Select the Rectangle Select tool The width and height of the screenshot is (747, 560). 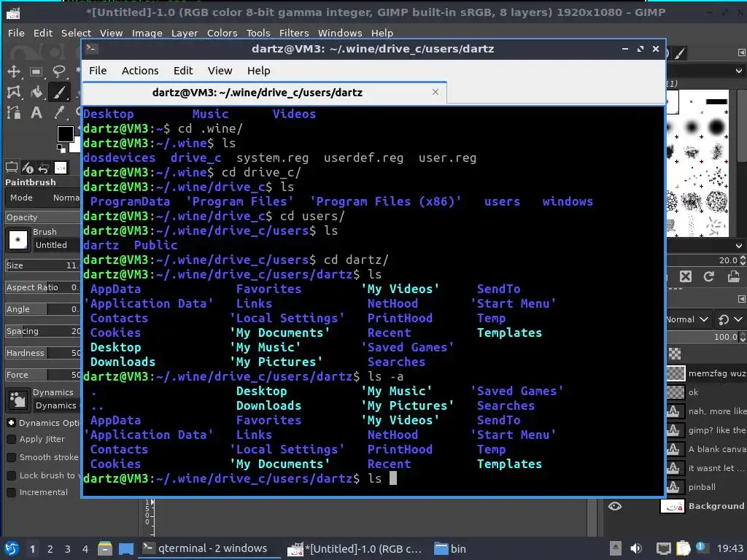(x=36, y=71)
